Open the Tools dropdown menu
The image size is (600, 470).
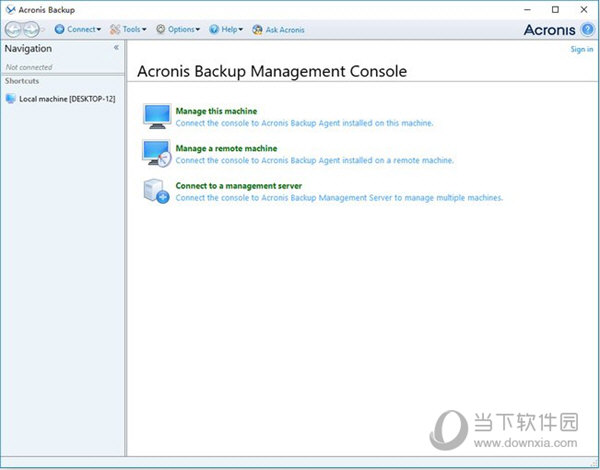coord(128,29)
